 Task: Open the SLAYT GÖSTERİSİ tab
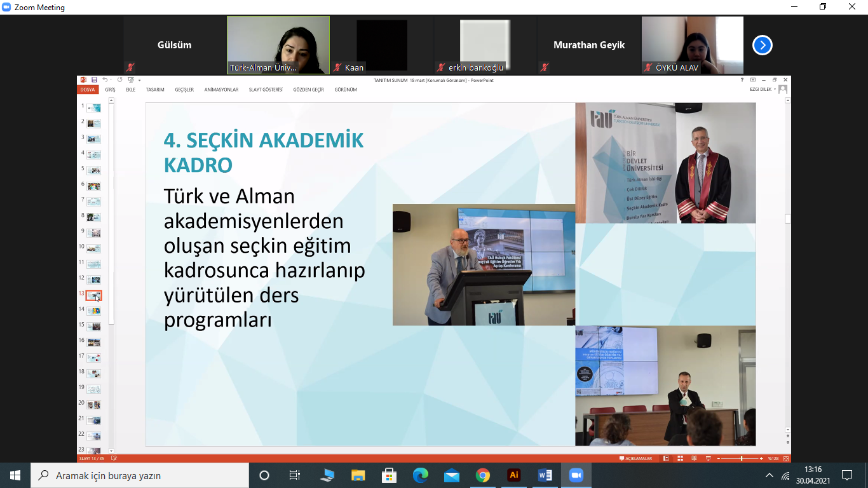coord(266,90)
